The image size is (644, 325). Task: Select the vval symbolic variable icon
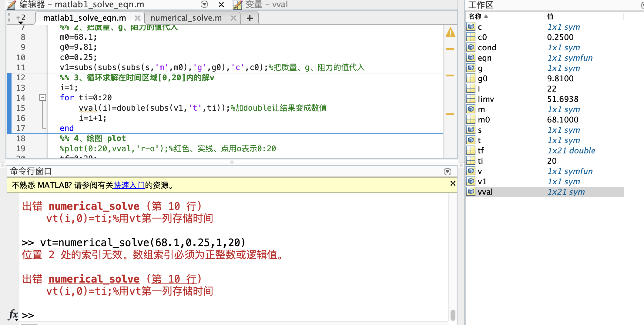point(471,192)
